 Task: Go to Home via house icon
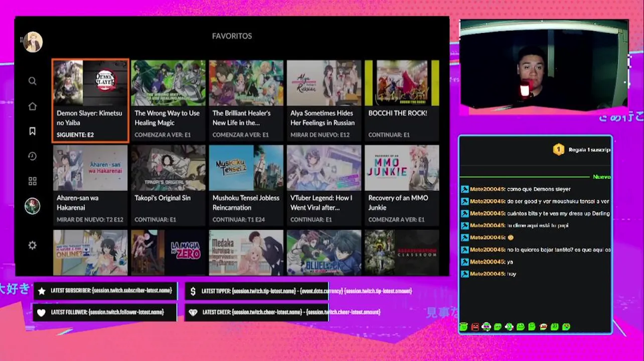[x=33, y=106]
